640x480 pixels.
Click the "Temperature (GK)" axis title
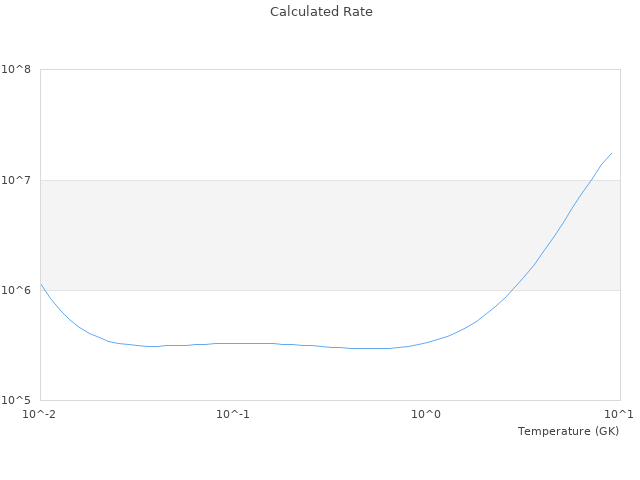568,431
